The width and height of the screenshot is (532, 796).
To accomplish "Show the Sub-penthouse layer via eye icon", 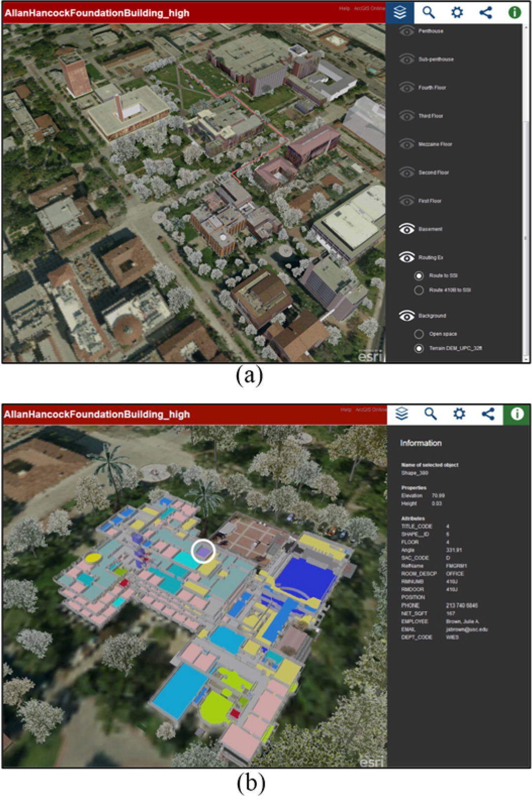I will 406,59.
